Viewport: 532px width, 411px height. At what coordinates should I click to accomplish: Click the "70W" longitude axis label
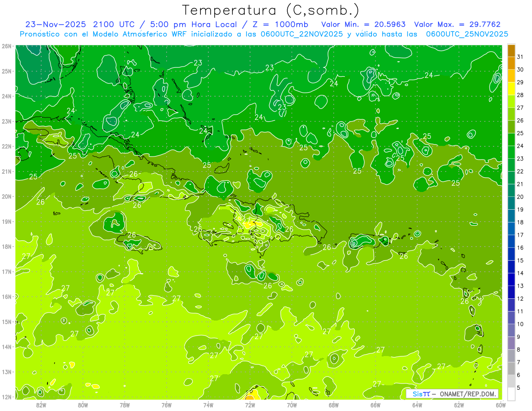[292, 405]
